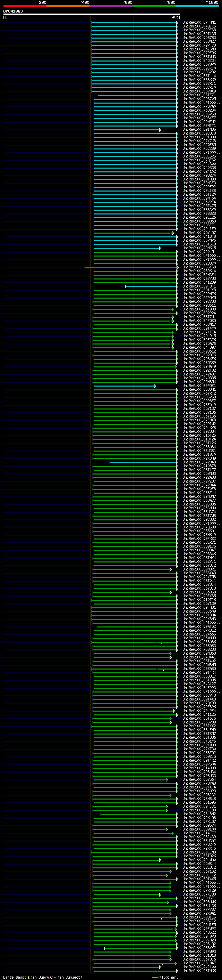Viewport: 222px width, 980px height.
Task: Open the UniRef100_B4FQS5 hit
Action: click(199, 321)
